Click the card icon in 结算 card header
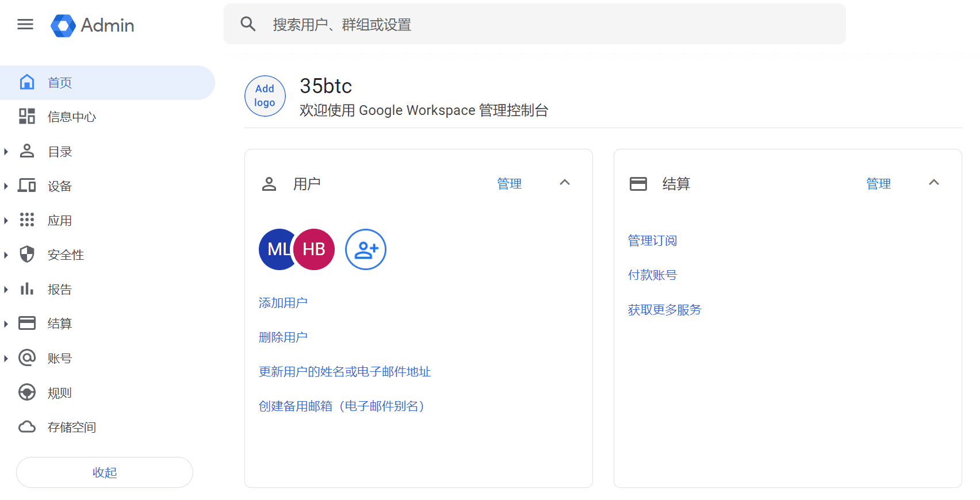This screenshot has height=500, width=980. click(x=638, y=184)
